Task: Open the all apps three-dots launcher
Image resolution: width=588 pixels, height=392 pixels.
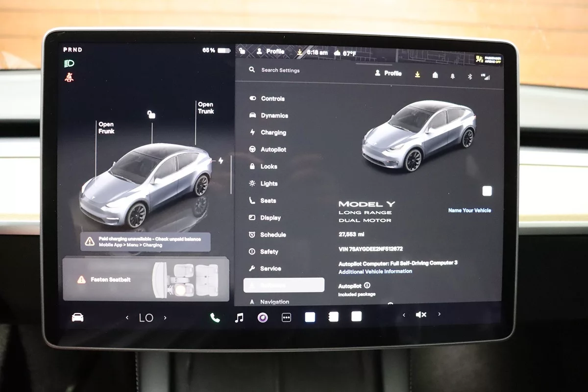Action: tap(287, 318)
